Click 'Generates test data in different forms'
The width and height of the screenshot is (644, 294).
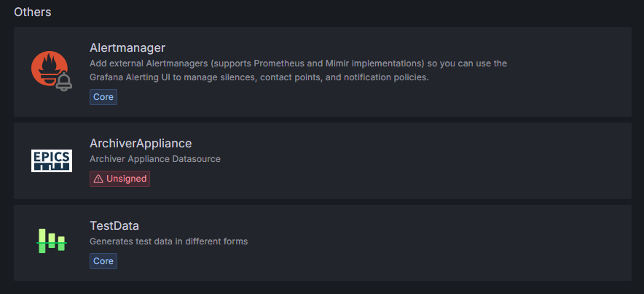click(168, 241)
